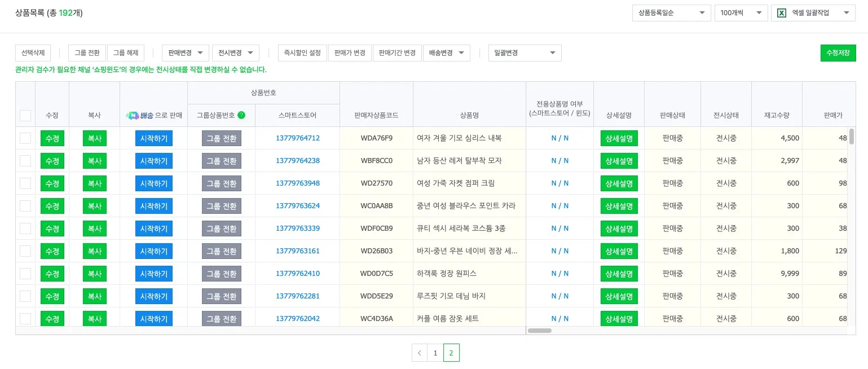This screenshot has height=369, width=868.
Task: Click stock quantity cell 9,999
Action: tap(777, 274)
